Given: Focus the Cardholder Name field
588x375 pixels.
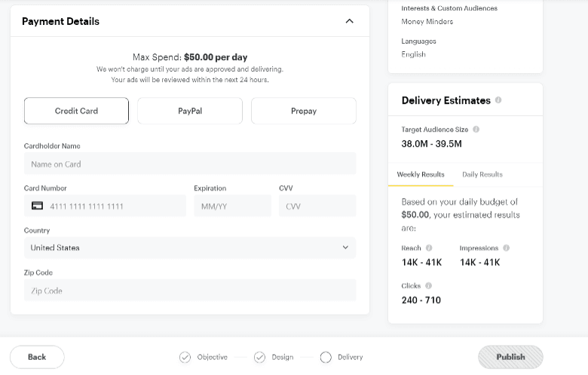Looking at the screenshot, I should (x=190, y=163).
